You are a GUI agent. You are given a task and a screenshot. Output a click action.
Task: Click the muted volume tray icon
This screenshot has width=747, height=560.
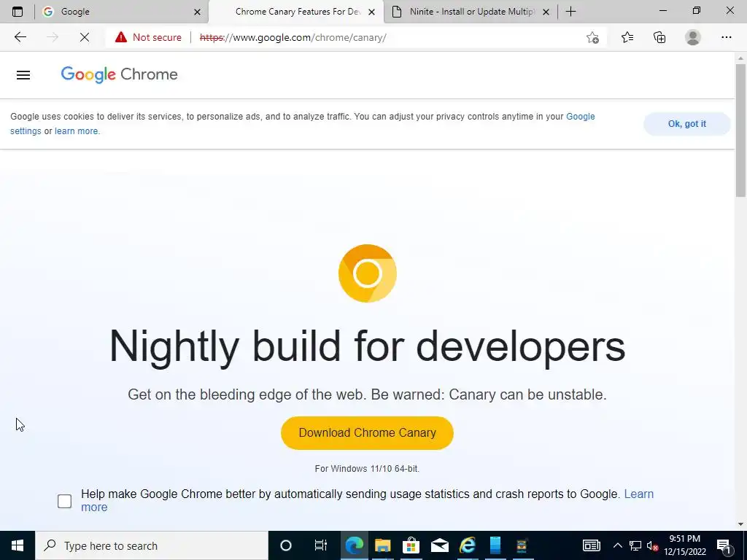pyautogui.click(x=653, y=545)
